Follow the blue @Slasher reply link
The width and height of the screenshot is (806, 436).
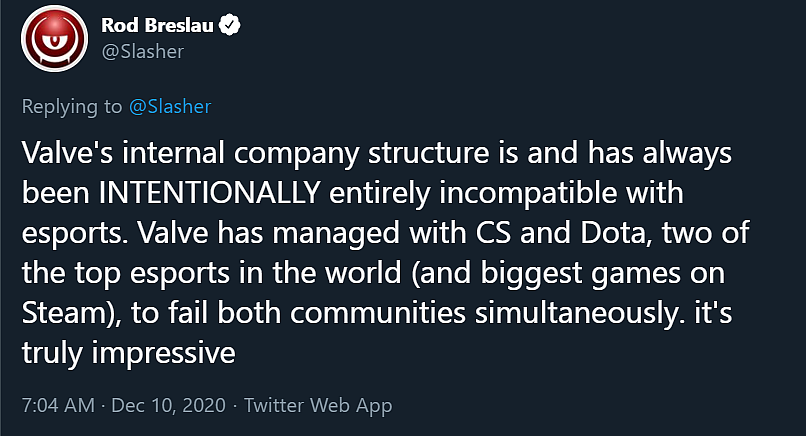(170, 106)
